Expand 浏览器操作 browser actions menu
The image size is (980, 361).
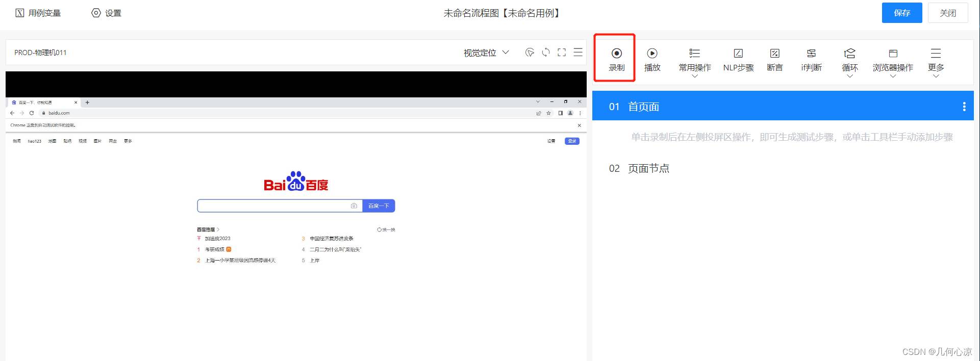click(x=893, y=60)
